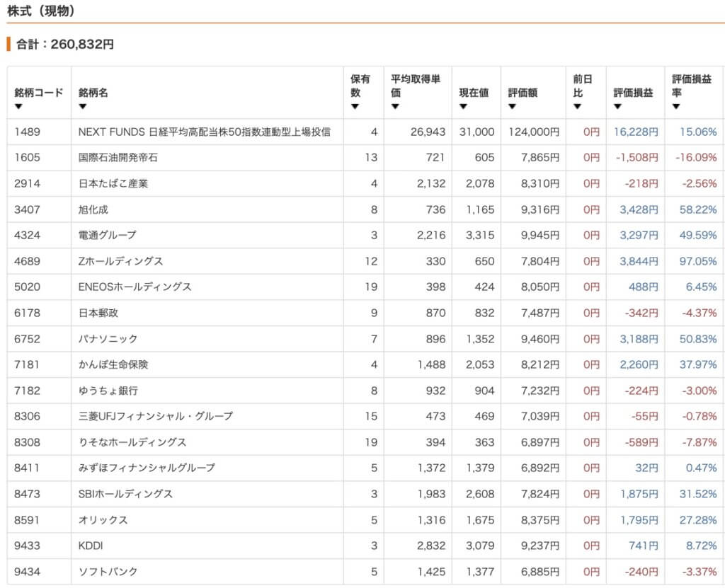Select the 電通グループ stock name
This screenshot has height=588, width=725.
click(108, 236)
